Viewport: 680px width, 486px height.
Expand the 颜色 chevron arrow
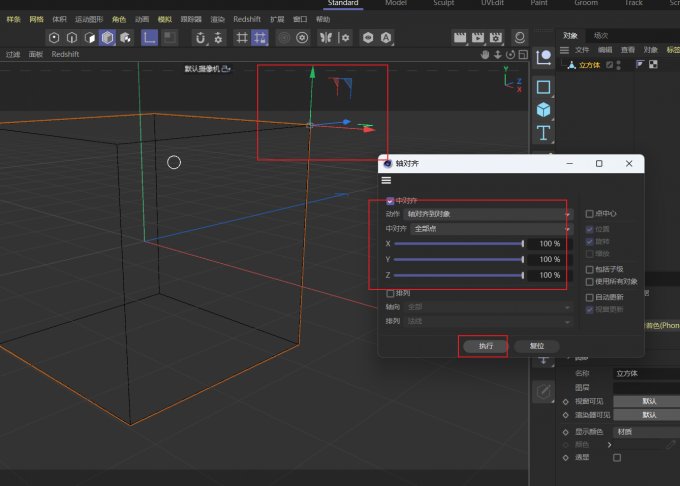[x=609, y=445]
